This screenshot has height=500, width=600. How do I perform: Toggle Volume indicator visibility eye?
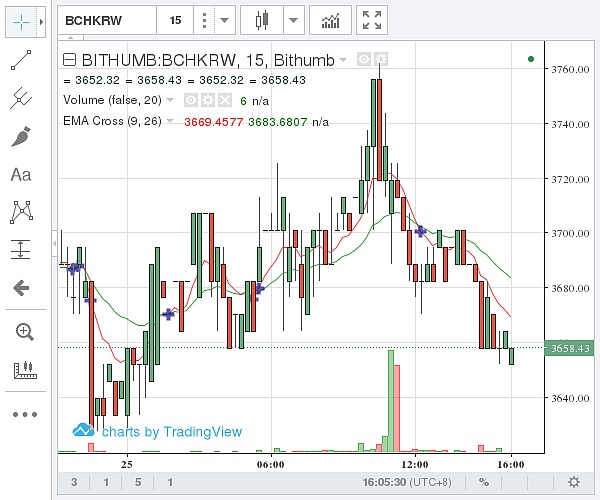coord(191,100)
